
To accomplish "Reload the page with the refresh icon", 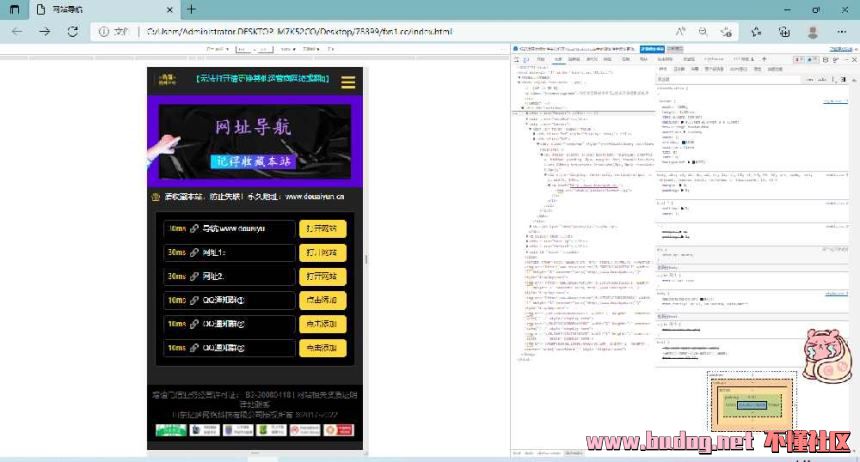I will [72, 31].
